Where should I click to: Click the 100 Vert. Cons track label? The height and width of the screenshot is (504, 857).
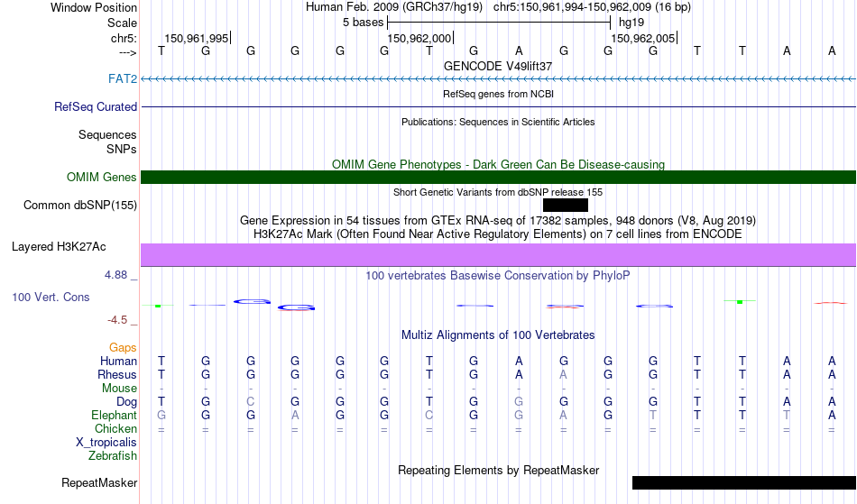pyautogui.click(x=51, y=297)
